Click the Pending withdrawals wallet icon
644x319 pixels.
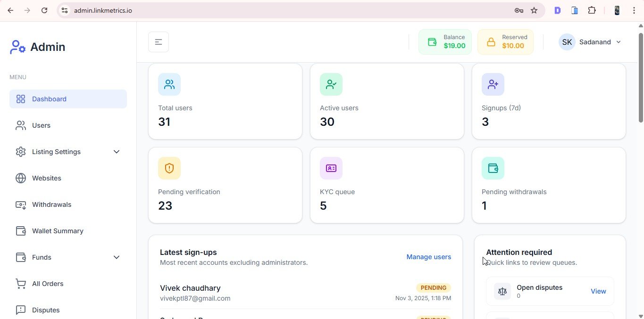pyautogui.click(x=493, y=168)
